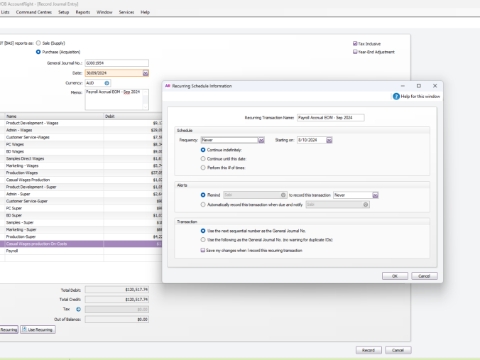
Task: Click the Debit column header
Action: coord(133,116)
